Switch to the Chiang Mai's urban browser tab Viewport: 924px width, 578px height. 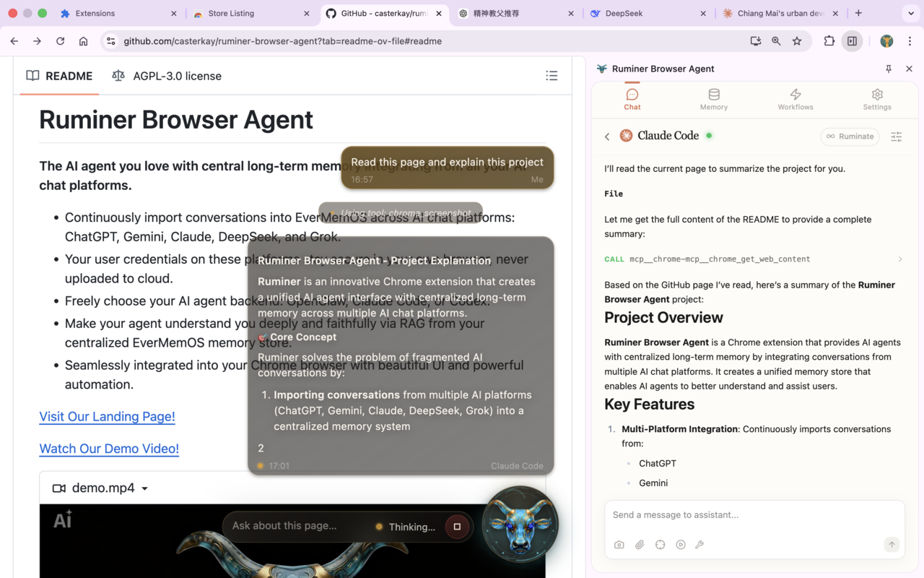click(780, 13)
